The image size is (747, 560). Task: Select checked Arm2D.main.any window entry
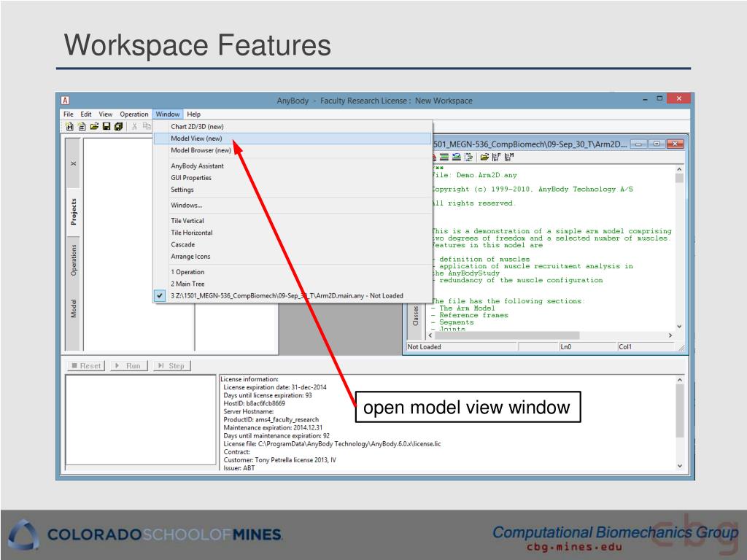coord(293,296)
